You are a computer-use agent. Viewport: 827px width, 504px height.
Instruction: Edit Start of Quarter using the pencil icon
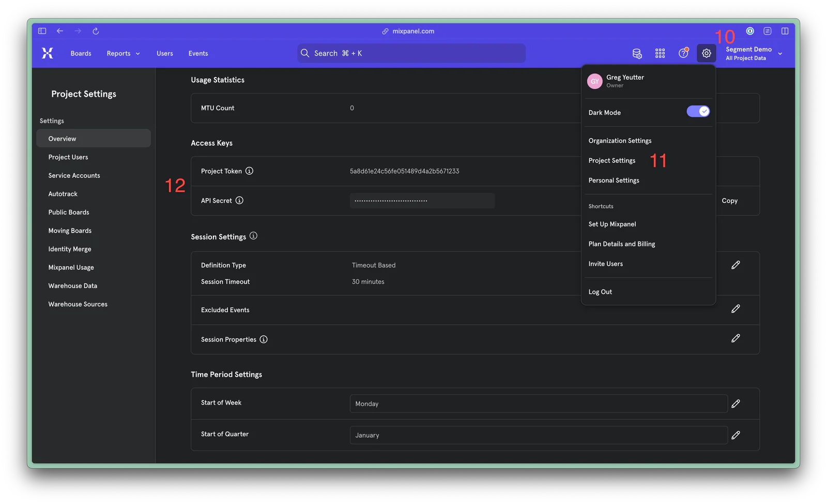pos(736,435)
